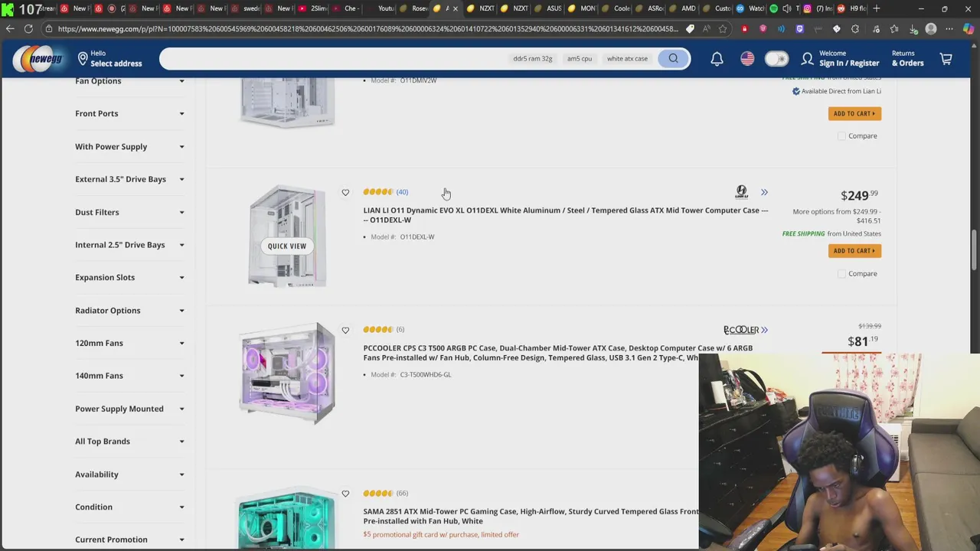Open the Lian Li O11 Dynamic EVO XL product title

point(565,215)
